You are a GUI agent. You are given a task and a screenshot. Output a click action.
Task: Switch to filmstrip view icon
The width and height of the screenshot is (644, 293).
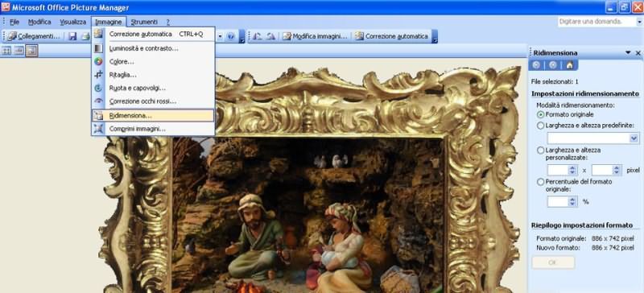19,51
